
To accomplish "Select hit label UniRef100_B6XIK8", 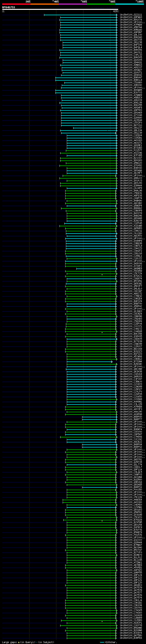I will click(x=131, y=349).
